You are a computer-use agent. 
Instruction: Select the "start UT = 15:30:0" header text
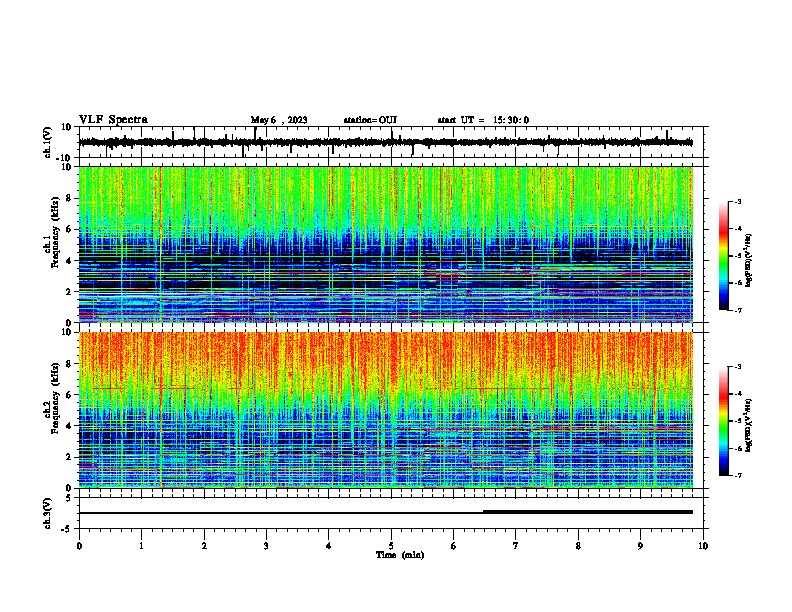point(483,120)
